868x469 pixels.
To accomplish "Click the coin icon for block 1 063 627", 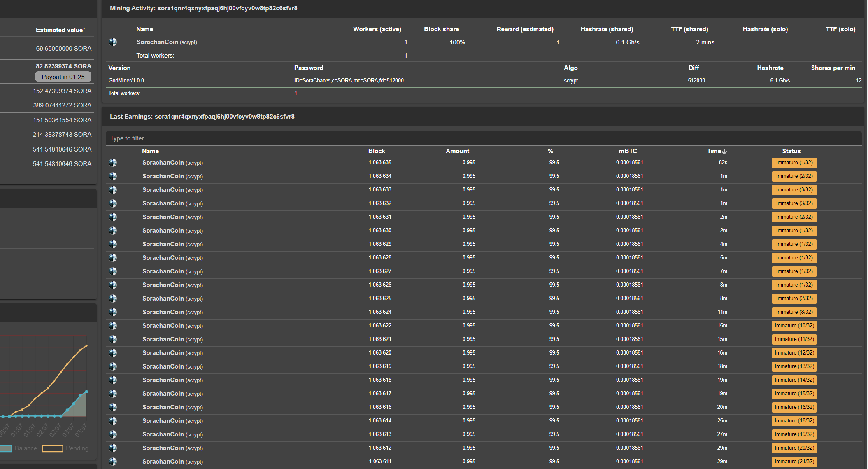I will pyautogui.click(x=113, y=271).
